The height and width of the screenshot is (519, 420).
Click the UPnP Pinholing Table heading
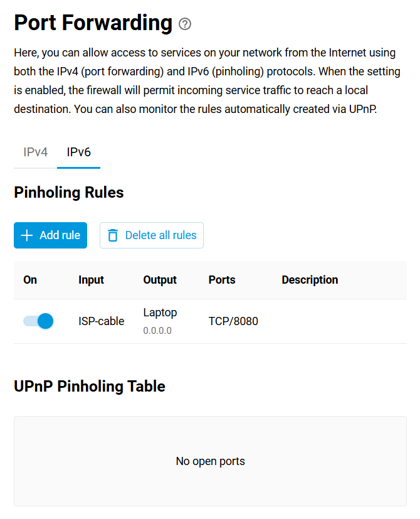tap(90, 387)
